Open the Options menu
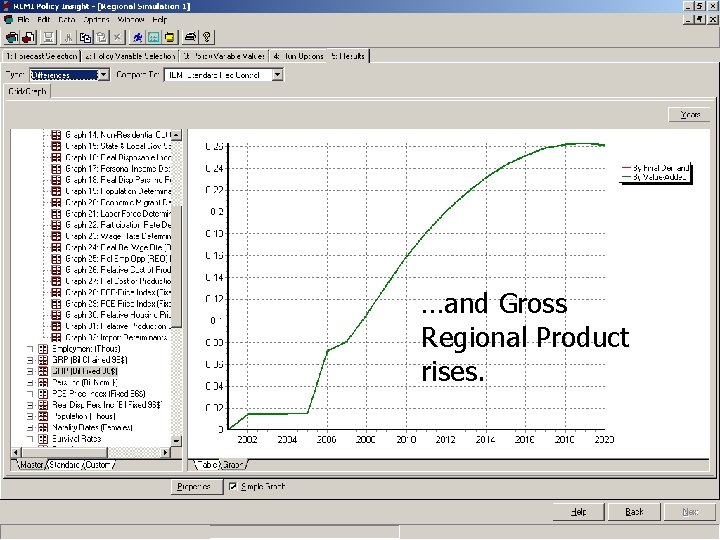 (x=96, y=20)
